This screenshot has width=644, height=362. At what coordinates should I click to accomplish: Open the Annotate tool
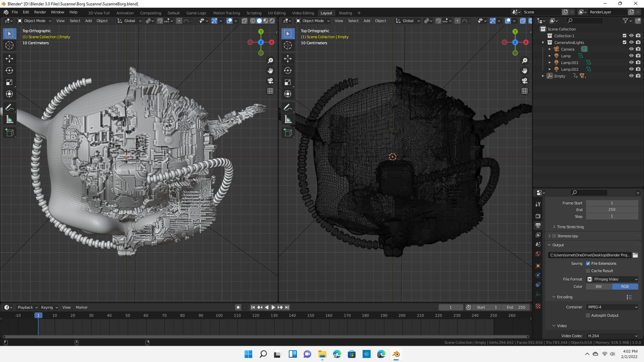point(9,107)
